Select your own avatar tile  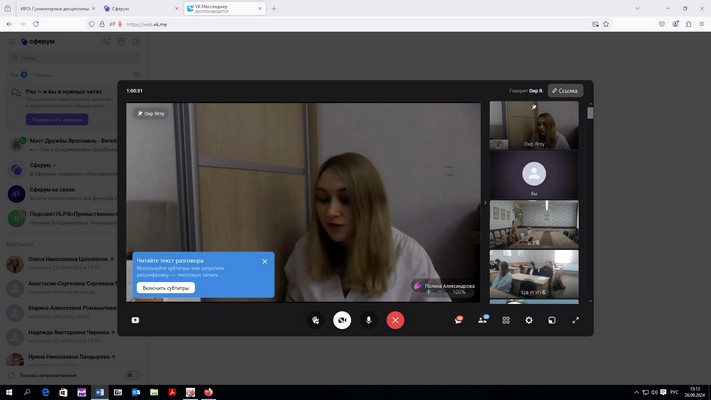pyautogui.click(x=534, y=175)
